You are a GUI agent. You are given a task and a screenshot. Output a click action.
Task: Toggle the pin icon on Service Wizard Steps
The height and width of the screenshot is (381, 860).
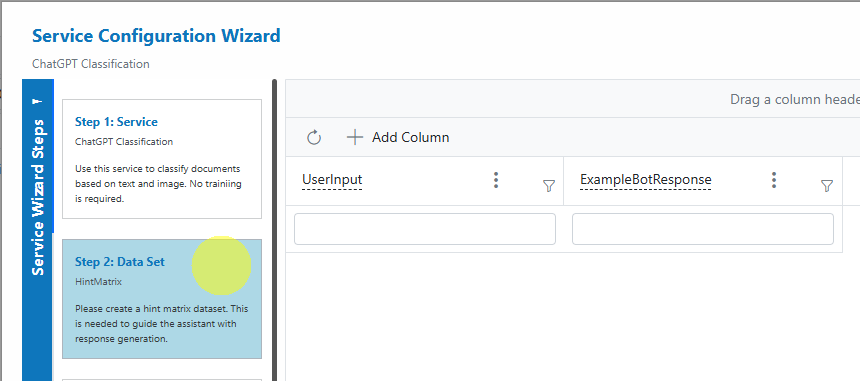(37, 102)
